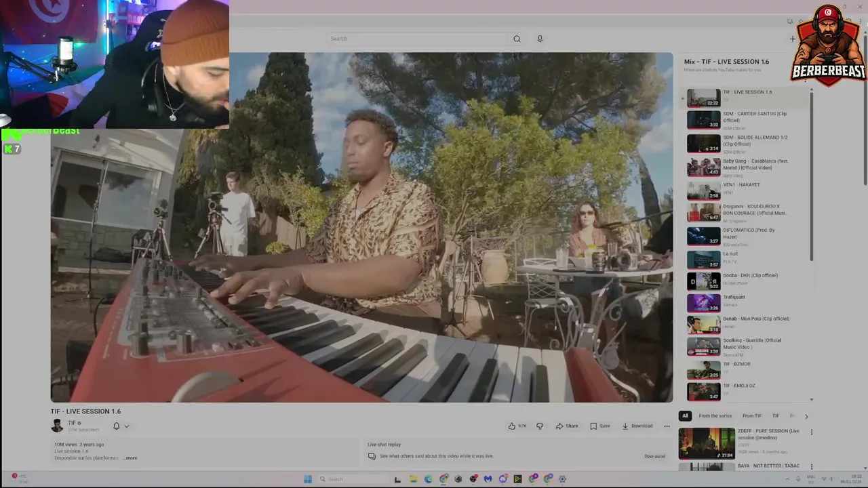Open the TIF channel name link
This screenshot has width=868, height=488.
pos(71,423)
